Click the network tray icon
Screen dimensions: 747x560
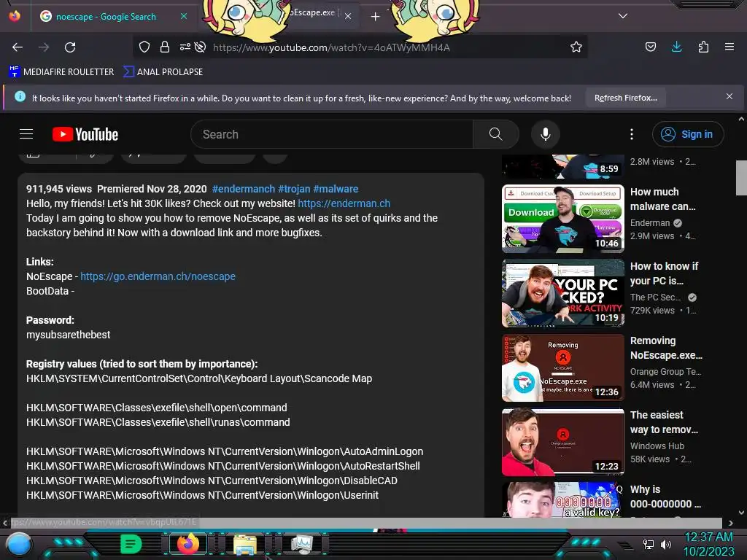click(648, 544)
